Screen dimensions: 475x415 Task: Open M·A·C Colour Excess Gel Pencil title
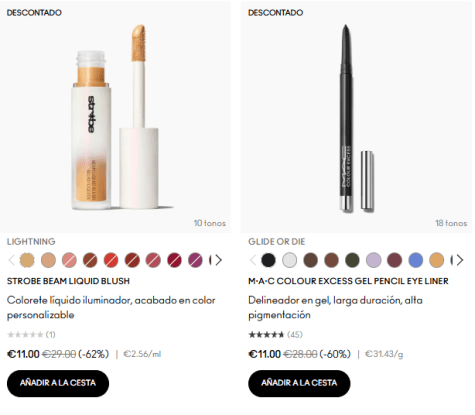[348, 281]
